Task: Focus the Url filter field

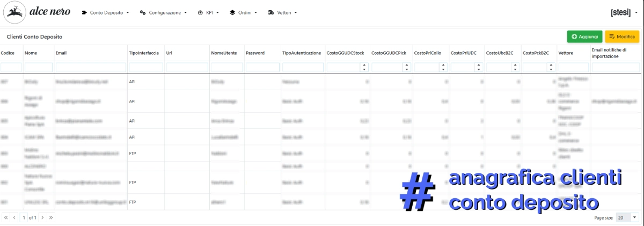Action: coord(187,68)
